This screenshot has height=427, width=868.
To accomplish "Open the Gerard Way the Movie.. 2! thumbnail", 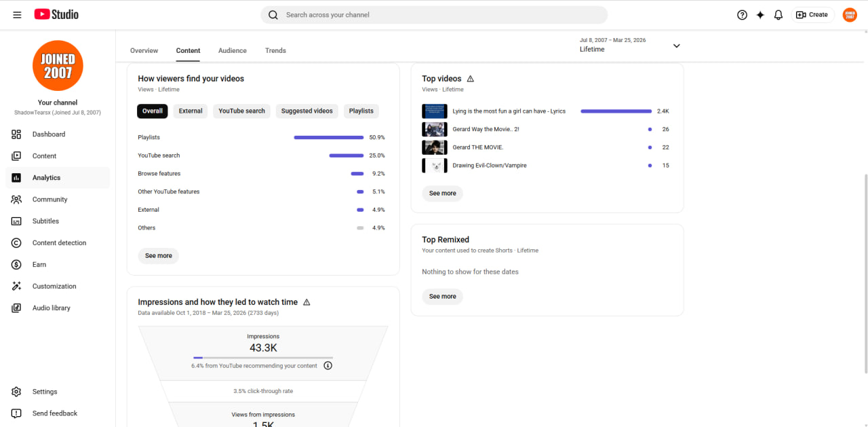I will coord(435,129).
